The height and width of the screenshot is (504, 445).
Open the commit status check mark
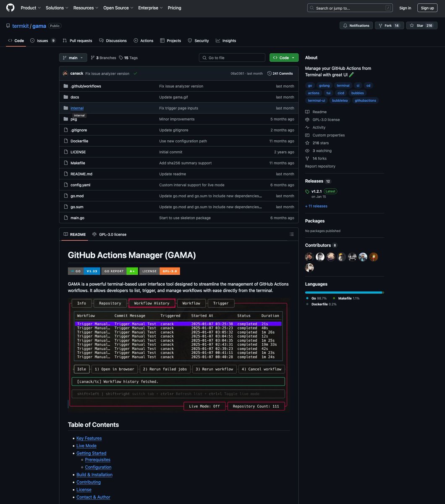coord(135,73)
